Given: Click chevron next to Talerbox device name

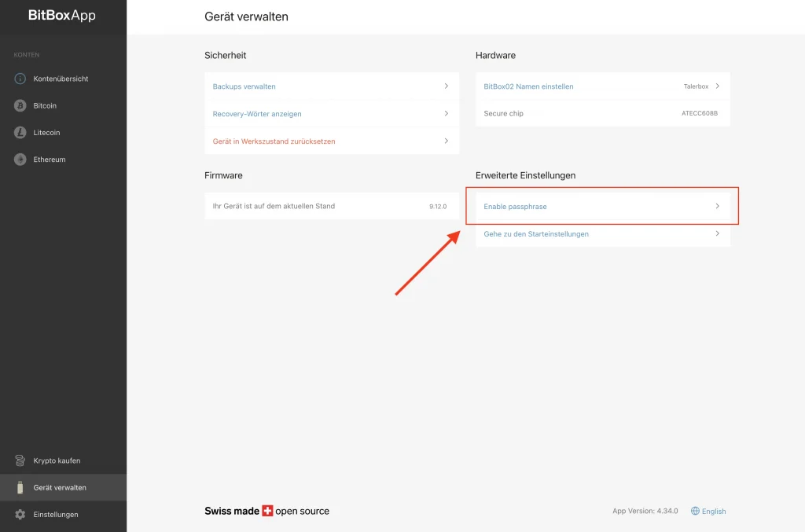Looking at the screenshot, I should [x=717, y=86].
